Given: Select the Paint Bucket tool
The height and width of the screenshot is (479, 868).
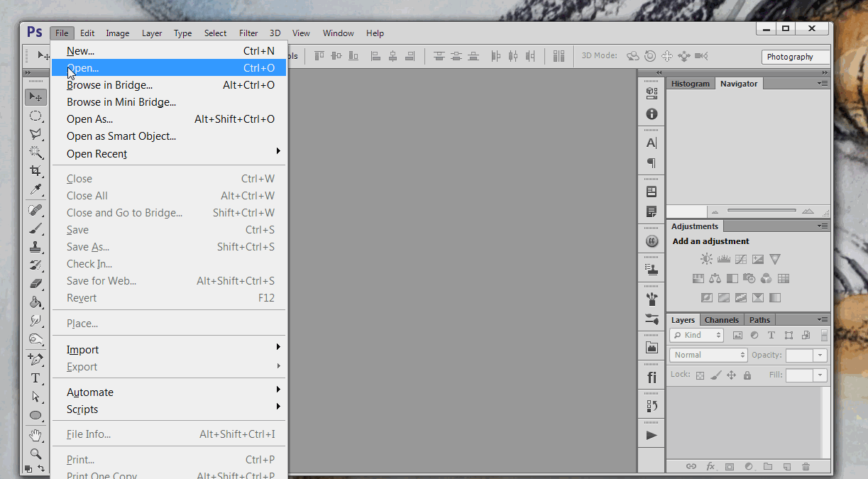Looking at the screenshot, I should [35, 302].
